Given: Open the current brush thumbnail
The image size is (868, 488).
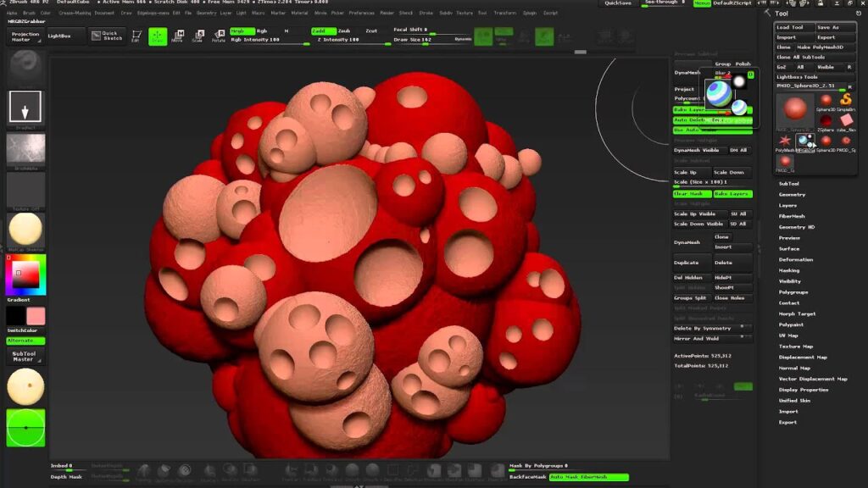Looking at the screenshot, I should (25, 67).
